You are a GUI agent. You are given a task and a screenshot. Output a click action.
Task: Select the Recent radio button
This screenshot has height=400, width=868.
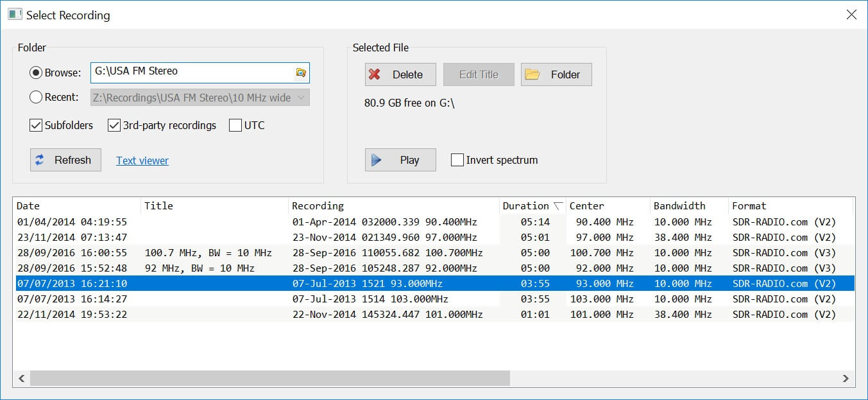coord(37,98)
